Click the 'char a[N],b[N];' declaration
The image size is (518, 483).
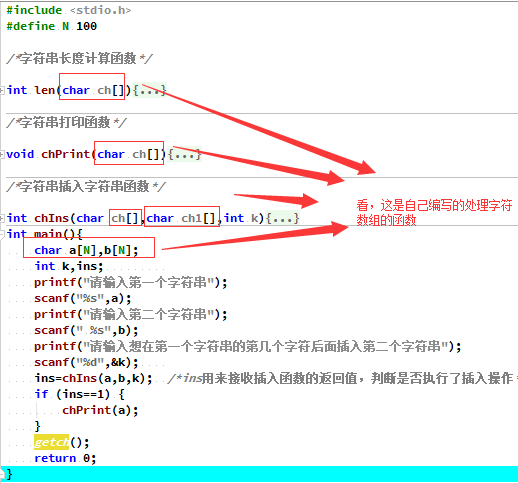click(86, 250)
